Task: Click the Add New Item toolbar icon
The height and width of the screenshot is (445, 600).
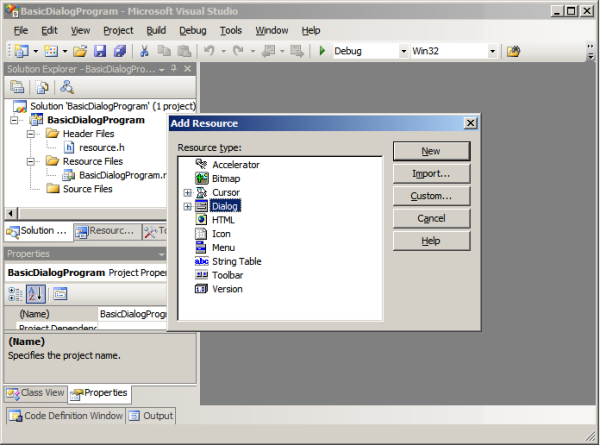Action: tap(51, 51)
